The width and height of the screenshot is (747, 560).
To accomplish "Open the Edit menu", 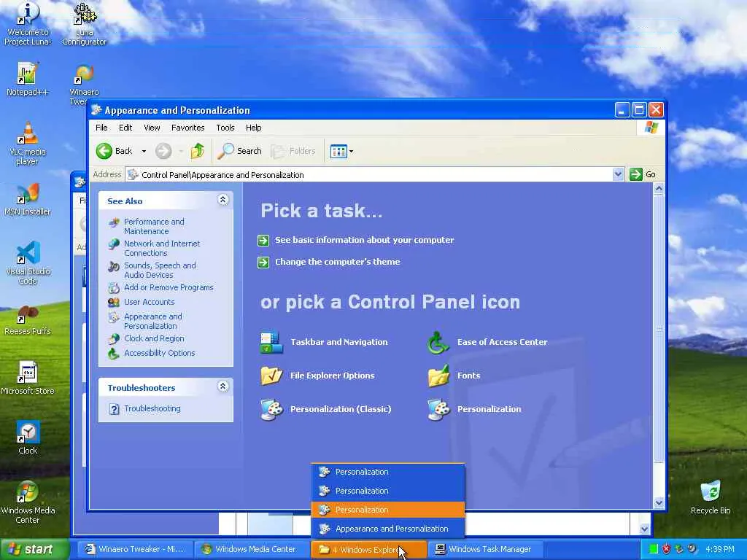I will coord(125,128).
